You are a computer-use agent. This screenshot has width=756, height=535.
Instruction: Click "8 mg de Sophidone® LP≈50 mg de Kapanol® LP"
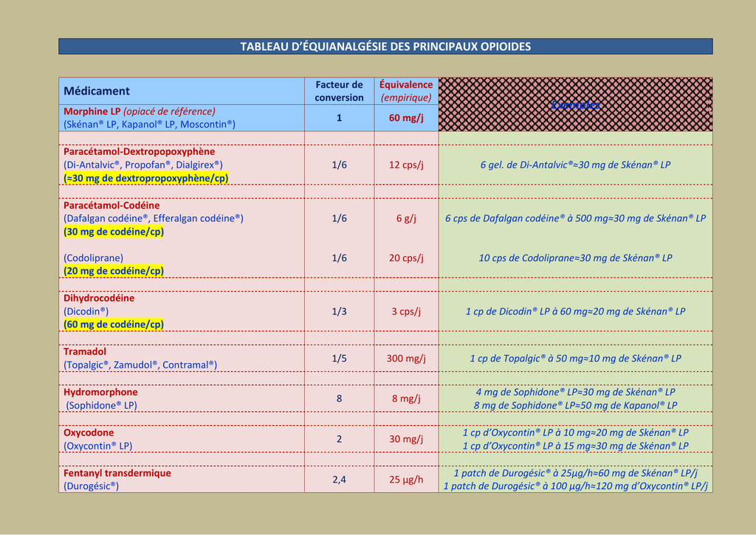pyautogui.click(x=575, y=405)
